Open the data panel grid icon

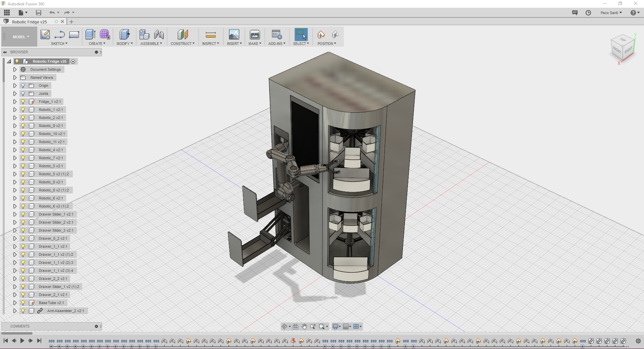tap(7, 13)
